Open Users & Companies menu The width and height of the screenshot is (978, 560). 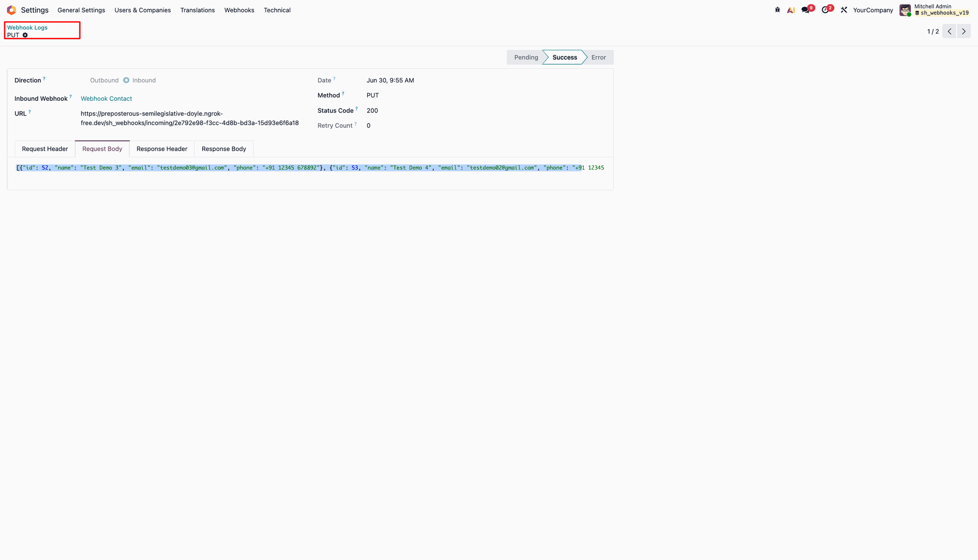click(143, 10)
